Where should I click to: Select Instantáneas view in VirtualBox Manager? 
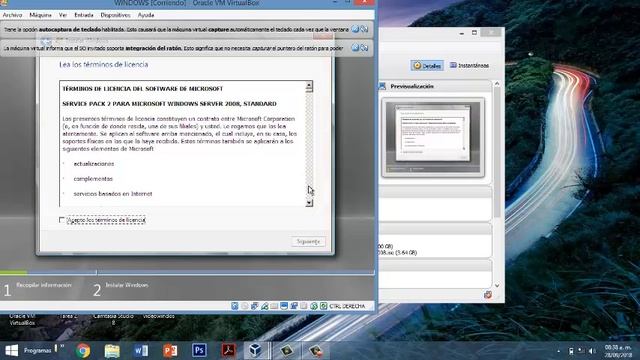(x=469, y=65)
